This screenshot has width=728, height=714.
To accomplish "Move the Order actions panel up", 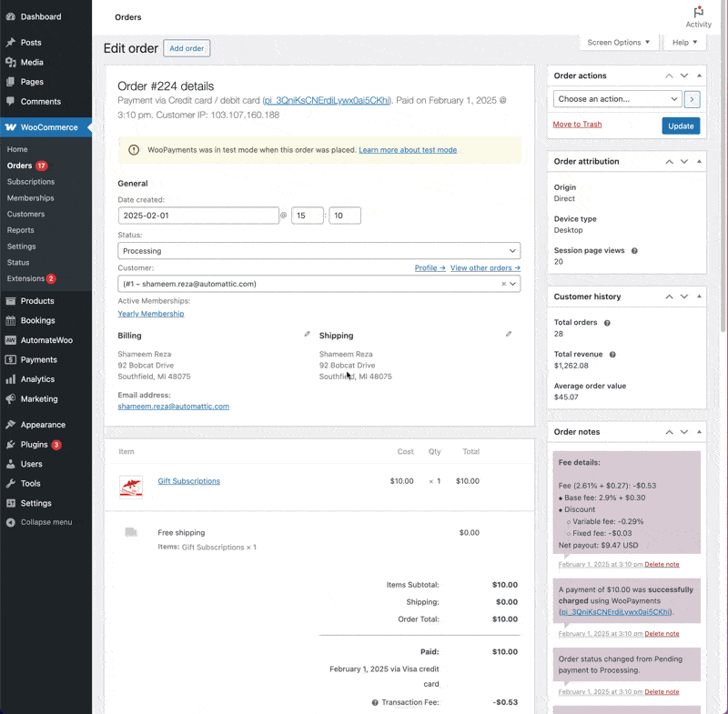I will 669,75.
